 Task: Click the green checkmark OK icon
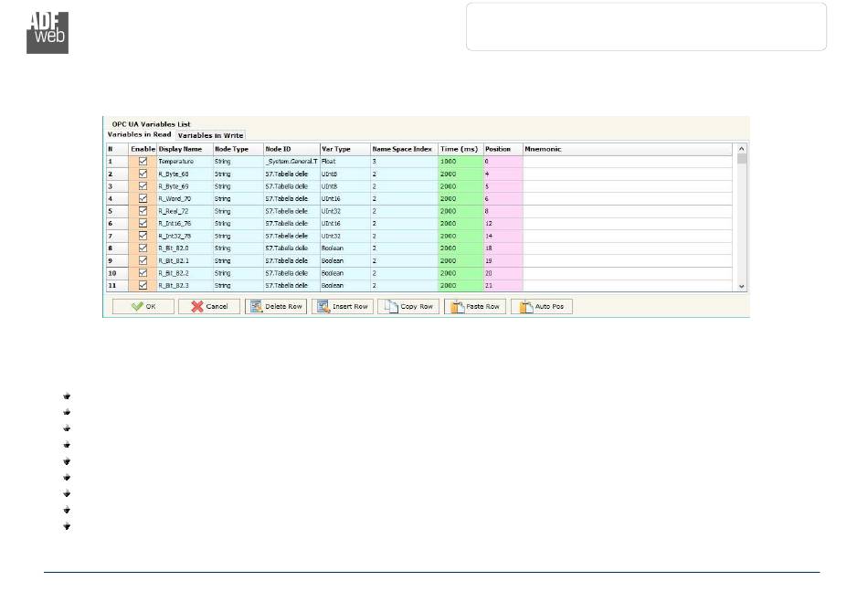137,307
